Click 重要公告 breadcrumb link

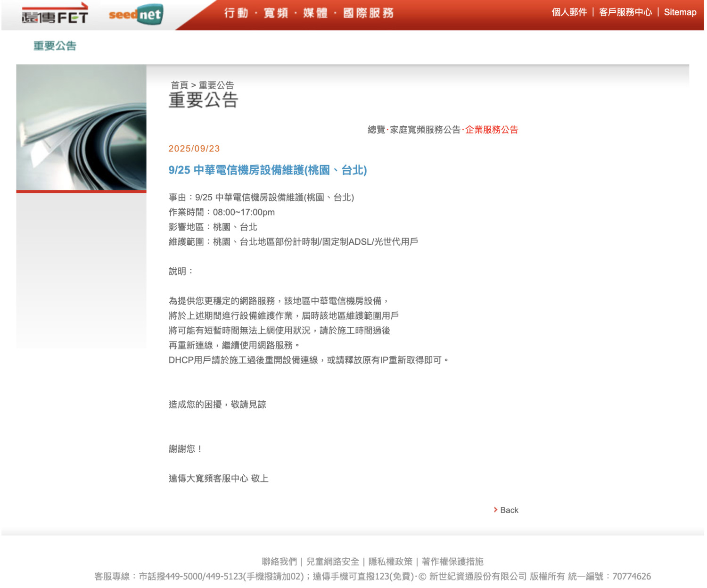click(216, 85)
